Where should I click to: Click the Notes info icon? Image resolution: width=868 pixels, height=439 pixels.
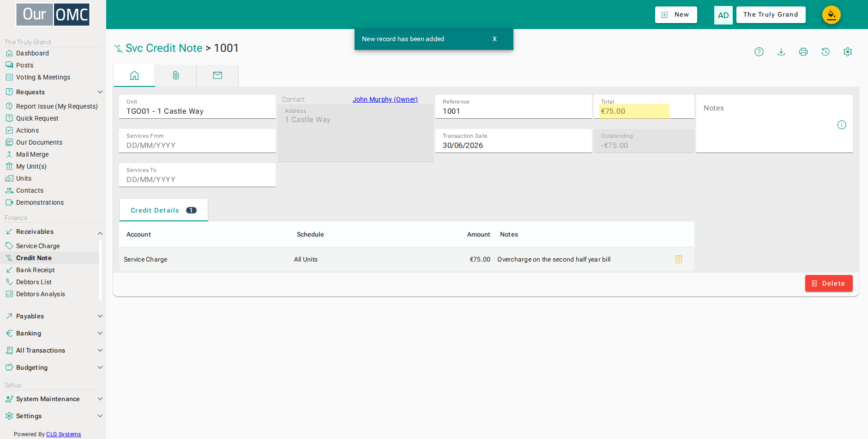click(x=842, y=125)
